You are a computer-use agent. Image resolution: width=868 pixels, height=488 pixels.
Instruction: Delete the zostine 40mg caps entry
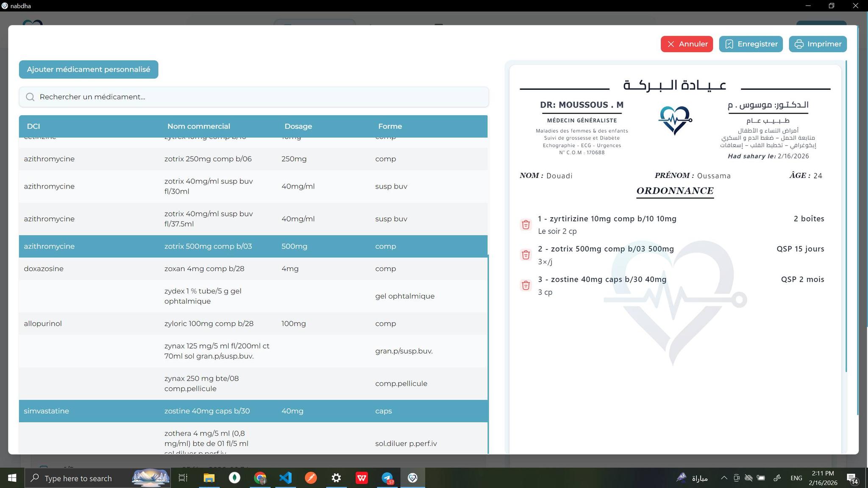point(526,285)
